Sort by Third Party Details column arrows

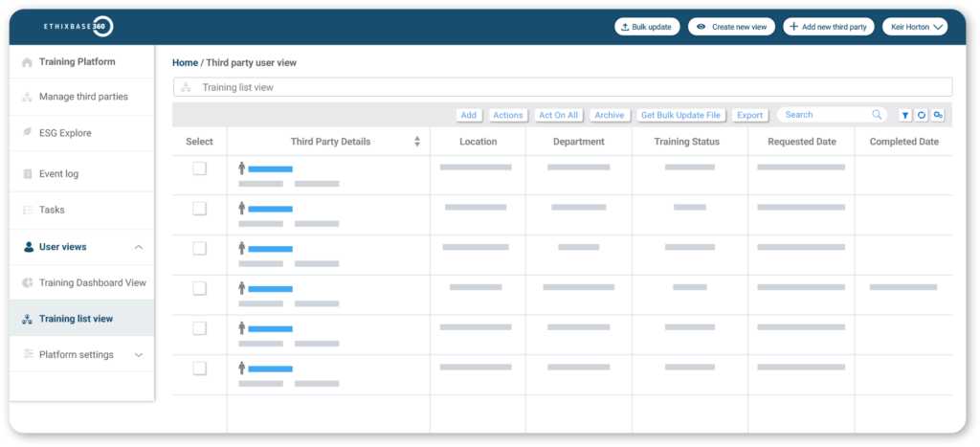[x=417, y=142]
